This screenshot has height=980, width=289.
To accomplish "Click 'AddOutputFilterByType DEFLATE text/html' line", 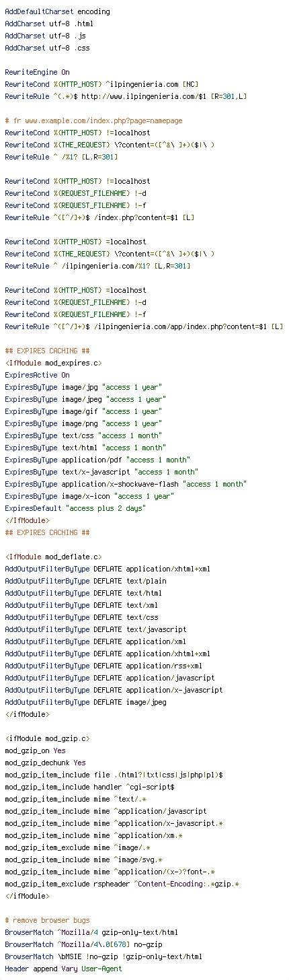I will tap(83, 593).
